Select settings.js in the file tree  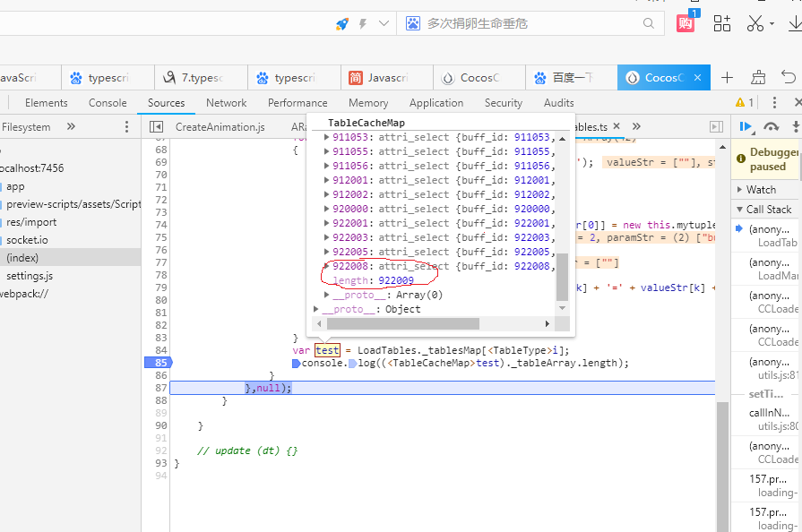coord(30,276)
